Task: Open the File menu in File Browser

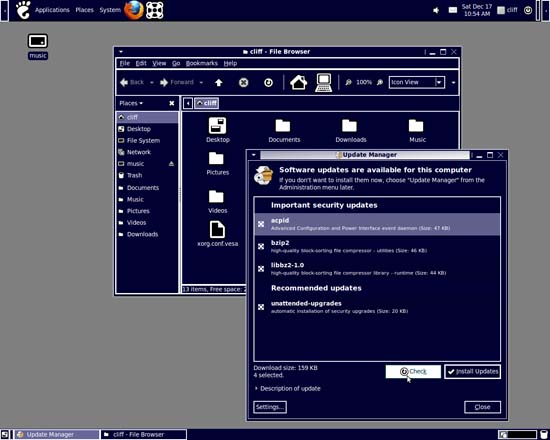Action: click(125, 63)
